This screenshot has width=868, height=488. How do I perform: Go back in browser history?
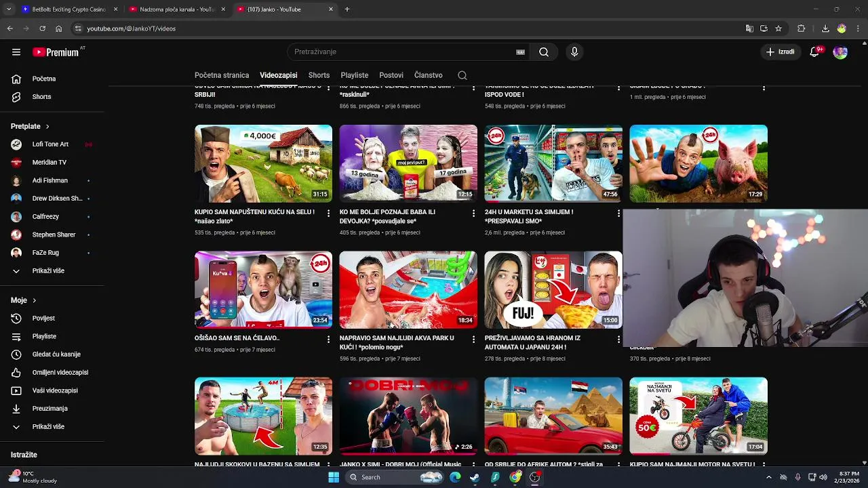tap(9, 28)
